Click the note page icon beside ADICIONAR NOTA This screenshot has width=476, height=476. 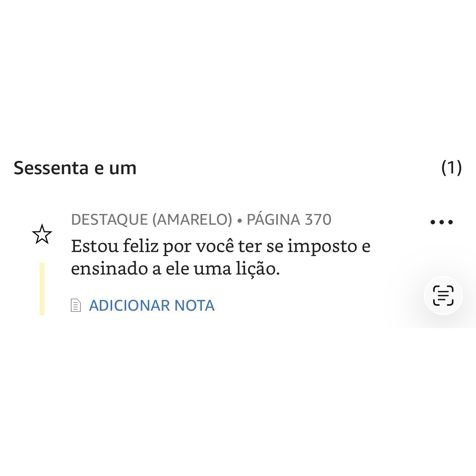pyautogui.click(x=76, y=306)
